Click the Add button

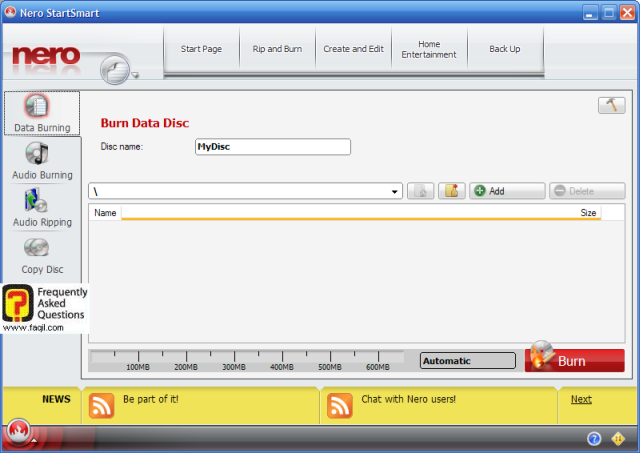[x=507, y=191]
